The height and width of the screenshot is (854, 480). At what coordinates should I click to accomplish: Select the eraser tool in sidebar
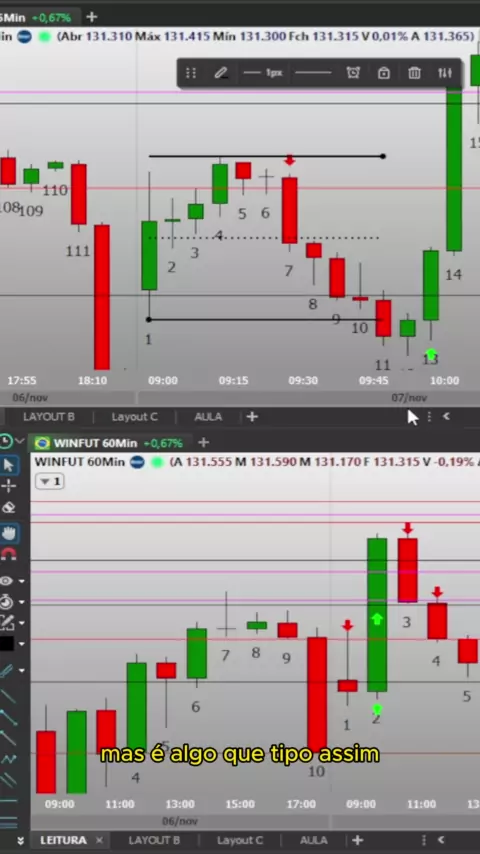click(x=8, y=508)
